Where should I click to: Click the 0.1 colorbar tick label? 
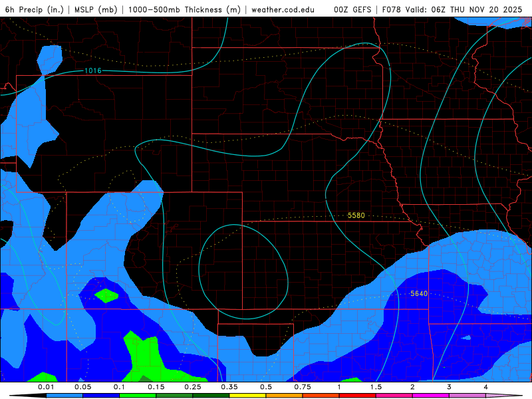[119, 387]
